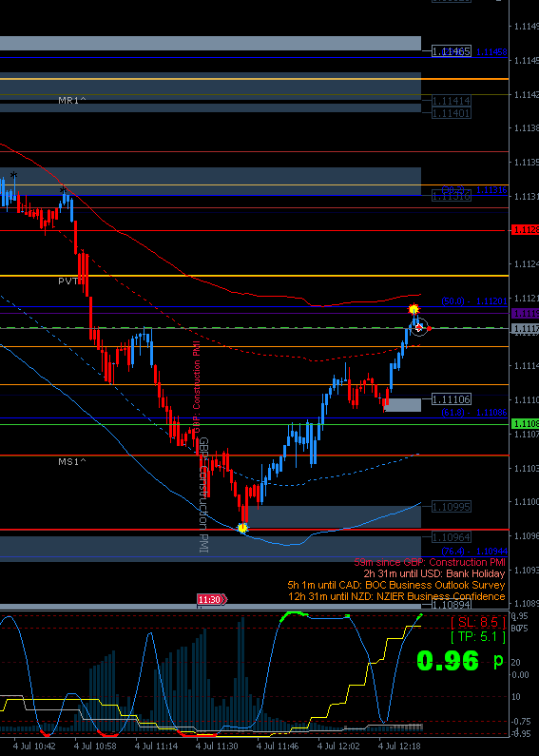Click the 1.11414 zone price box
This screenshot has width=539, height=756.
click(x=452, y=101)
